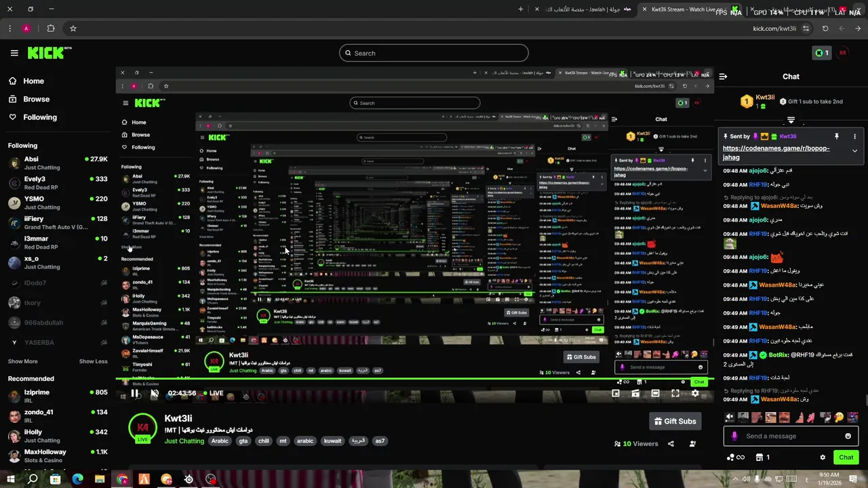Select the Kwt3li Stream browser tab

(x=692, y=9)
